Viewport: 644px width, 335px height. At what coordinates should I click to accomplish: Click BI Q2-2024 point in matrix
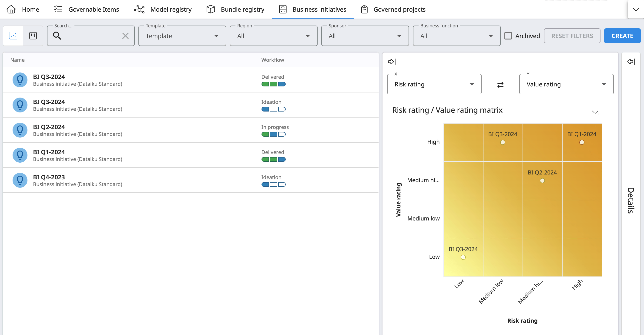tap(542, 181)
